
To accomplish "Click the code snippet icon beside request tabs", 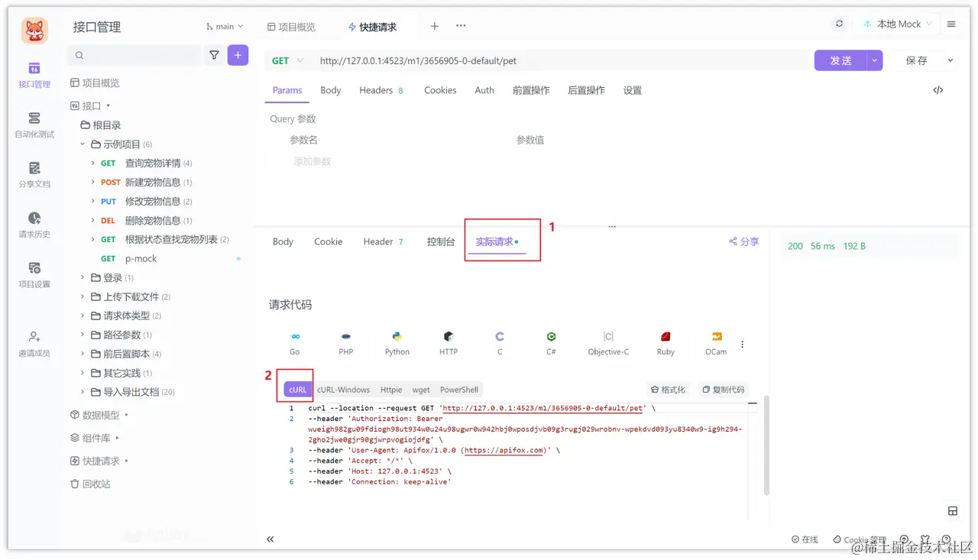I will (x=938, y=90).
